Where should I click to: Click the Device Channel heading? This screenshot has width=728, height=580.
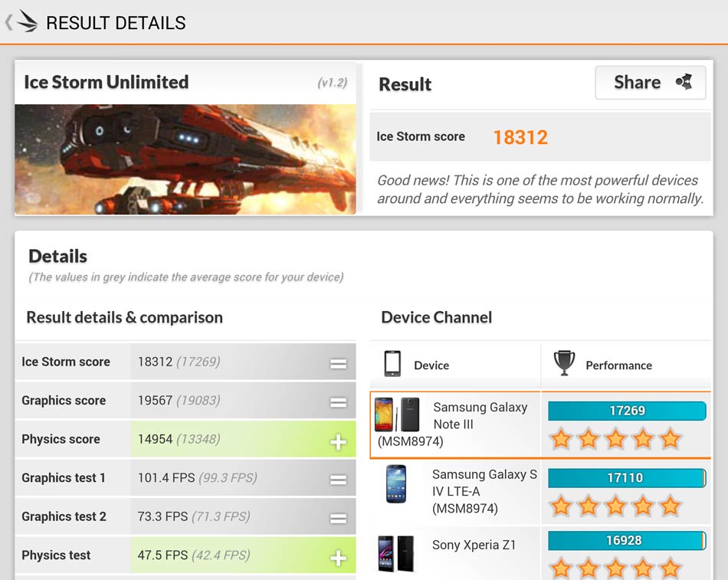pyautogui.click(x=437, y=317)
